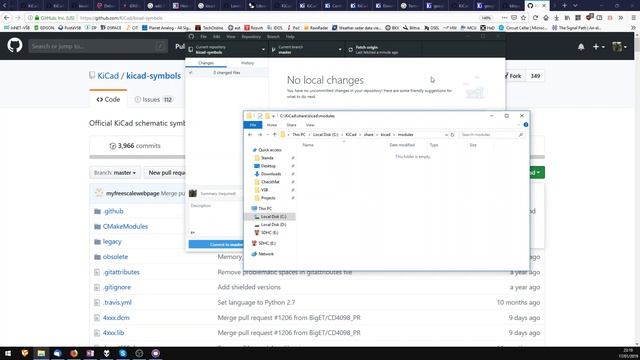This screenshot has width=640, height=360.
Task: Click File Explorer help question-mark icon
Action: point(526,124)
